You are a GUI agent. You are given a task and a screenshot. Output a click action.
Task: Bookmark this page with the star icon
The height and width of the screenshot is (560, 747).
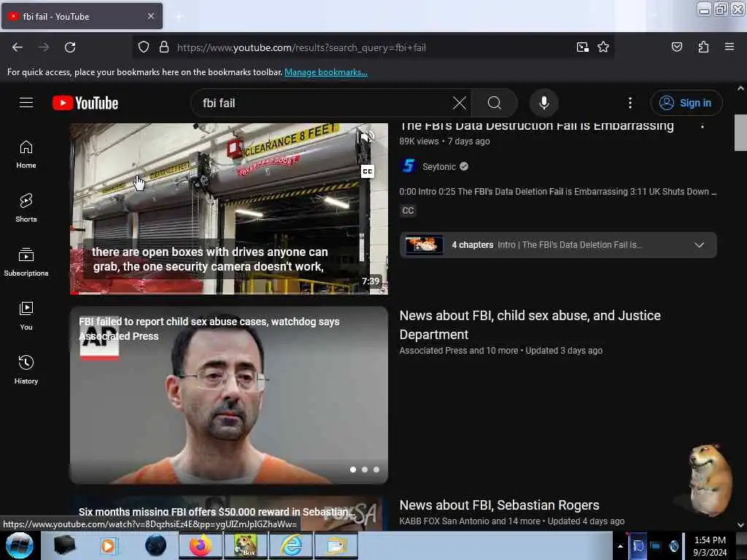pyautogui.click(x=603, y=47)
